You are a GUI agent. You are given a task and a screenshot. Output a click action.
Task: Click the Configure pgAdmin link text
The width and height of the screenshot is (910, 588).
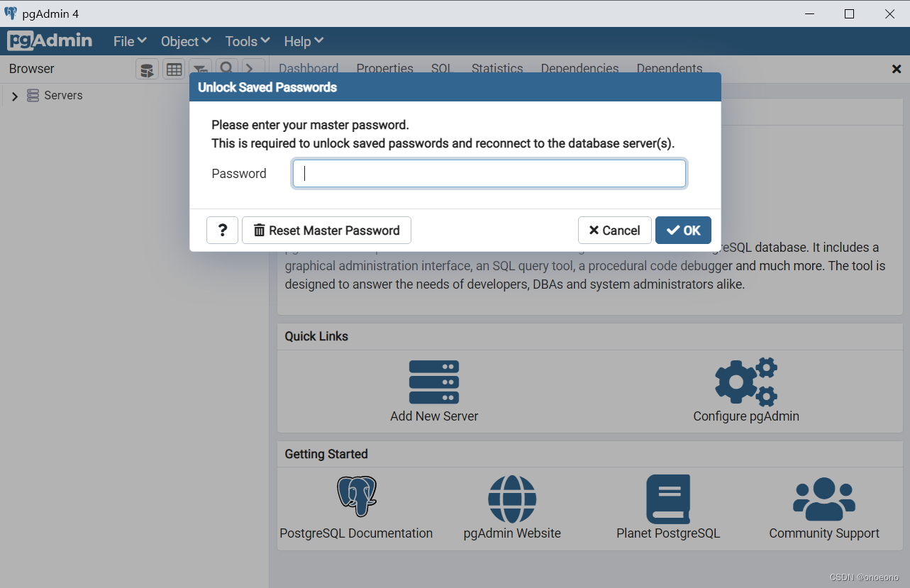click(746, 416)
